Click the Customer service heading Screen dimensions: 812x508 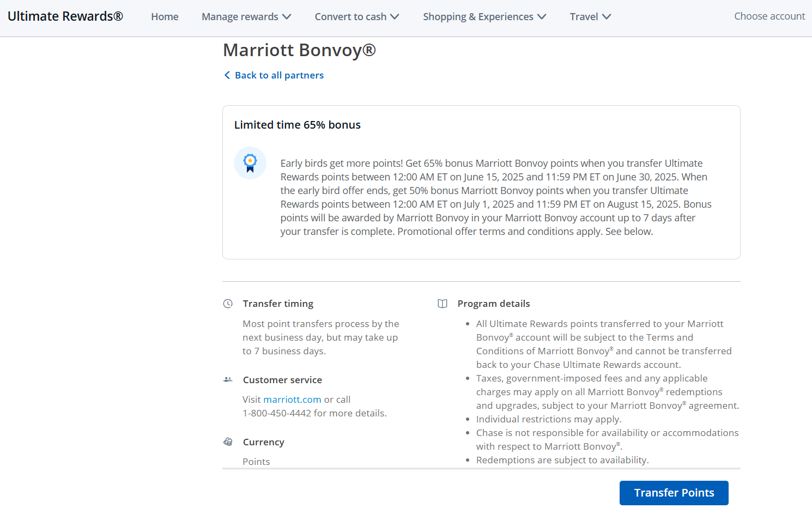pyautogui.click(x=282, y=380)
